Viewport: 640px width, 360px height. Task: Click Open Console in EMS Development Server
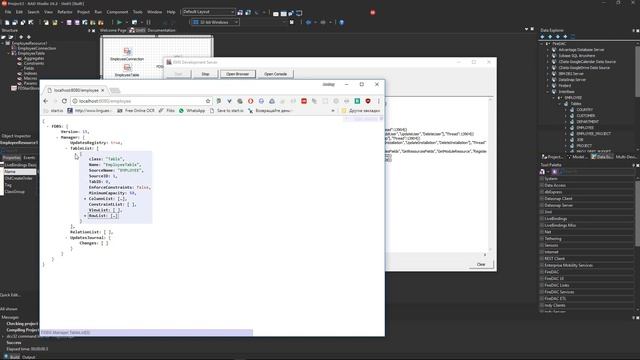click(276, 74)
